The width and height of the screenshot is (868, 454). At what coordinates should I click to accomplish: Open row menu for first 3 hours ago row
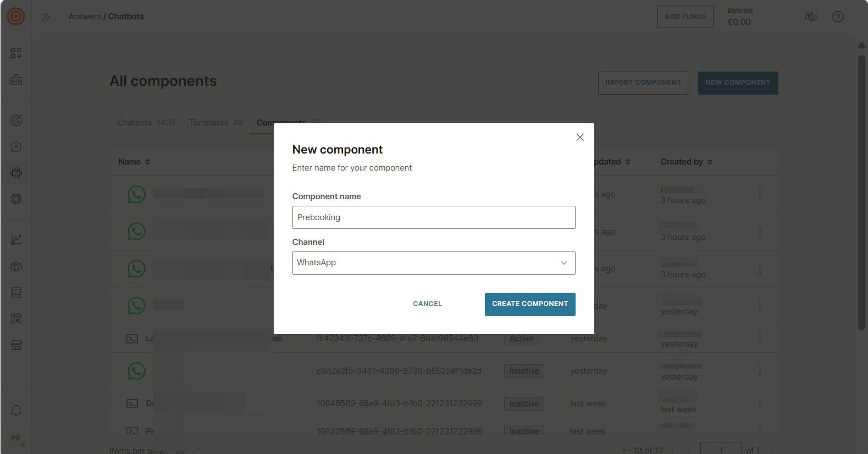[760, 194]
